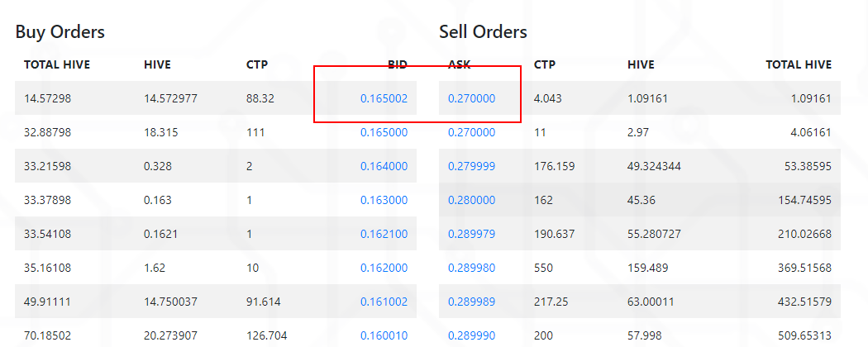Click the 154.74595 total cell
Image resolution: width=868 pixels, height=347 pixels.
(x=804, y=200)
